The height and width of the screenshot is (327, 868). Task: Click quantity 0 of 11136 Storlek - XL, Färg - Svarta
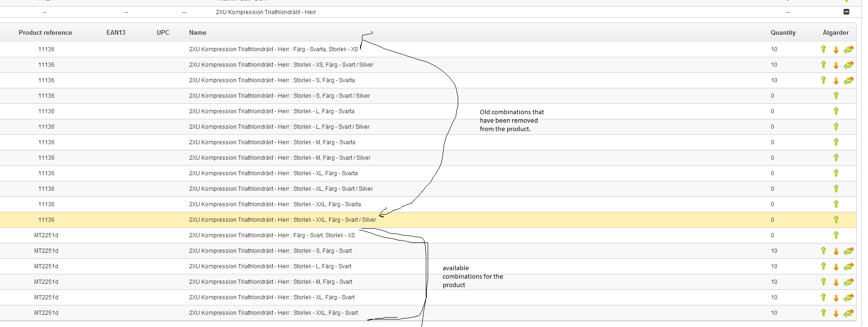772,173
